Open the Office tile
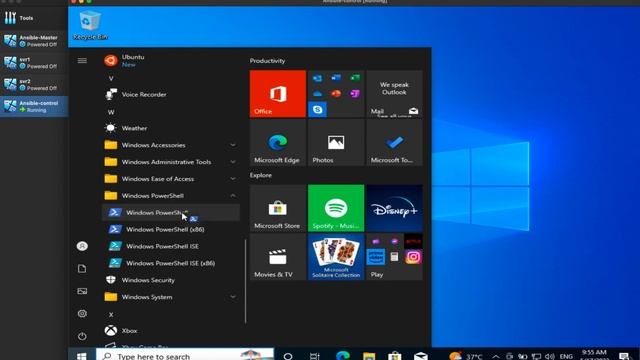This screenshot has height=360, width=640. point(278,94)
